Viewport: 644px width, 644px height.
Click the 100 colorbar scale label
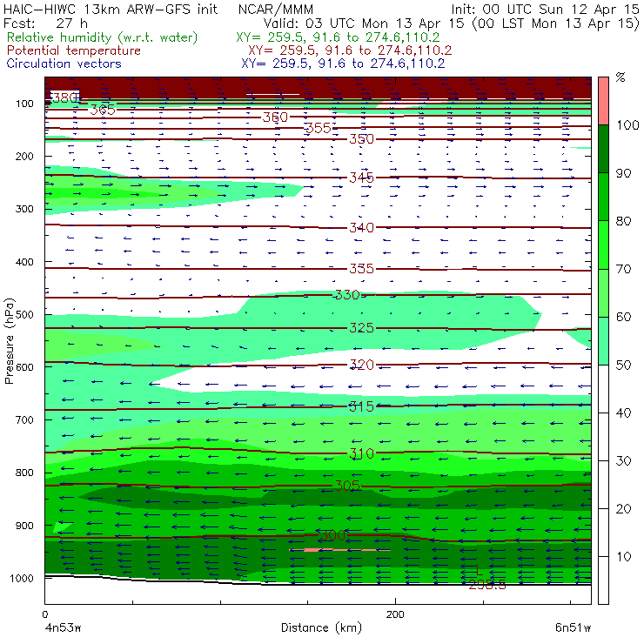pos(628,124)
